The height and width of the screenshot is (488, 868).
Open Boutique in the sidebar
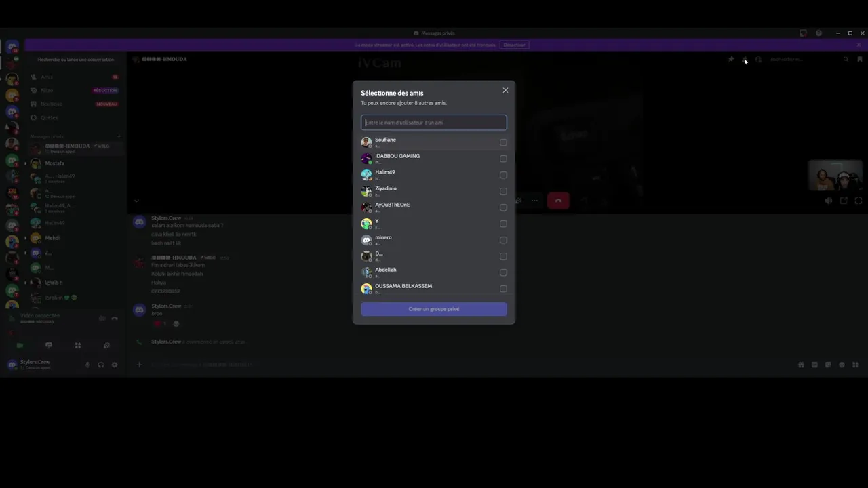75,104
